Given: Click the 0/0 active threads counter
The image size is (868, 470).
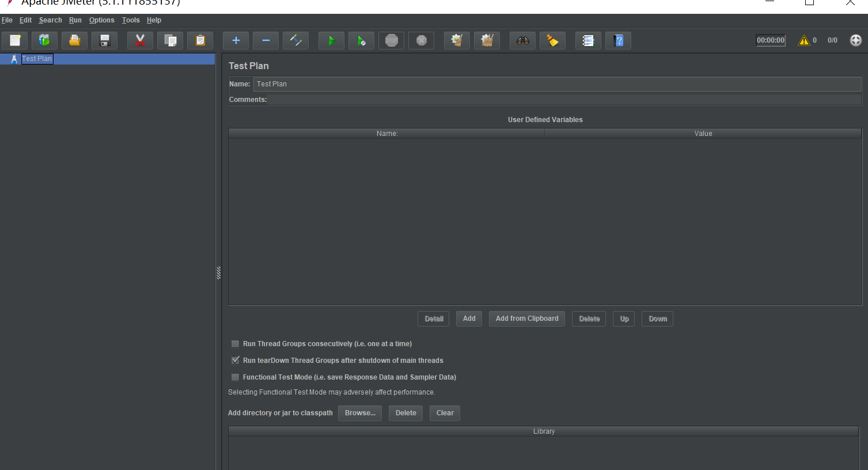Looking at the screenshot, I should coord(832,40).
